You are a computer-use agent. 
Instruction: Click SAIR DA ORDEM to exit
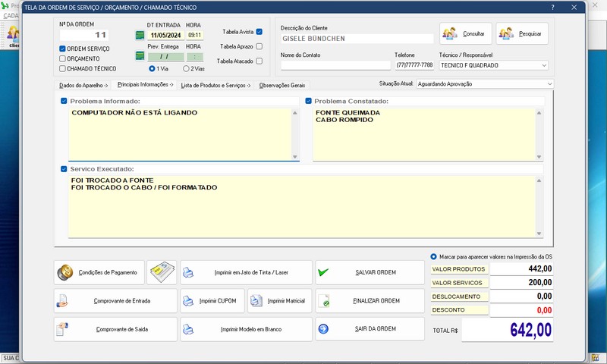coord(369,329)
